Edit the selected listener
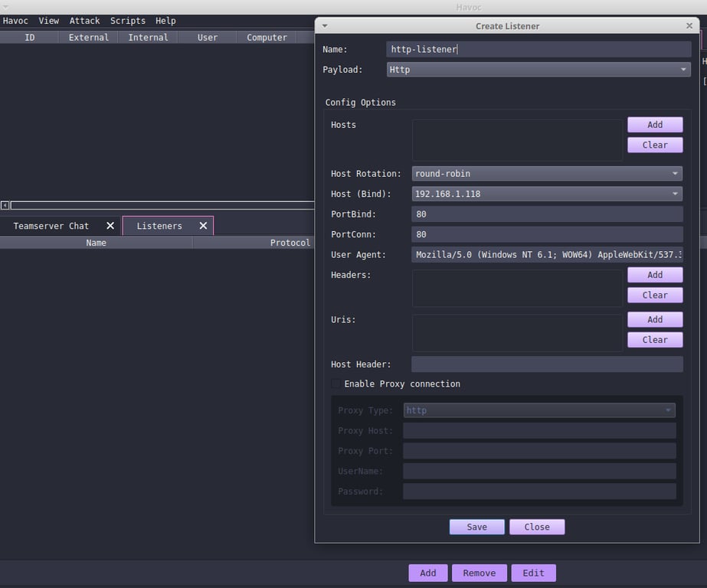This screenshot has height=588, width=707. coord(533,573)
